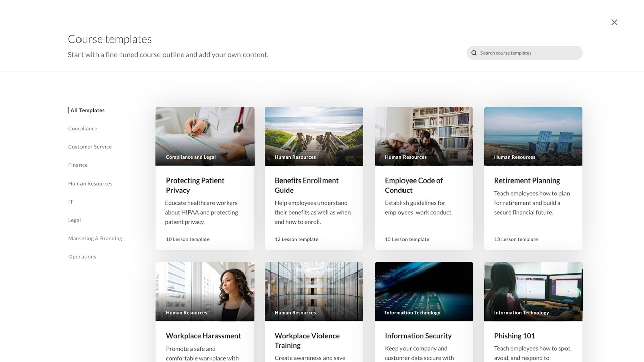Open the Benefits Enrollment Guide beach thumbnail

(x=314, y=136)
